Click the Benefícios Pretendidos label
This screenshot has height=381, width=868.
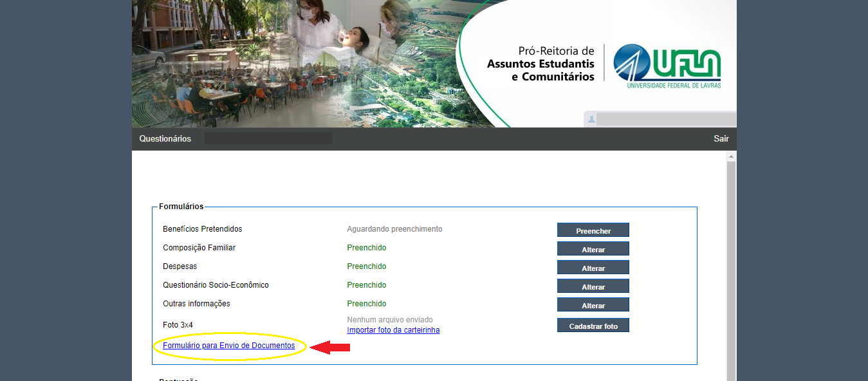point(203,229)
